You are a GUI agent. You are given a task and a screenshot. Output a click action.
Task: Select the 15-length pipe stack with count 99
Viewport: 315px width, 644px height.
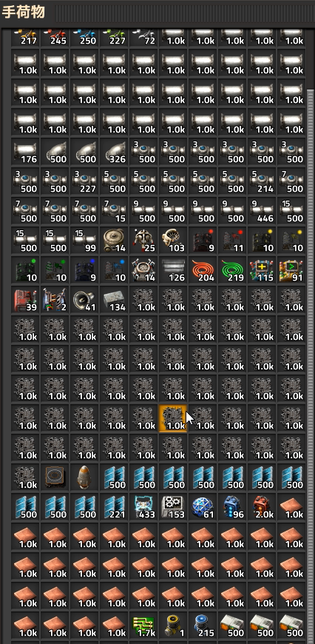[84, 241]
